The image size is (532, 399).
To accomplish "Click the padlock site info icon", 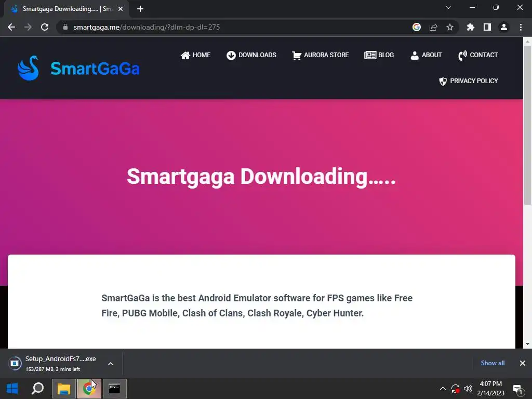I will tap(65, 27).
